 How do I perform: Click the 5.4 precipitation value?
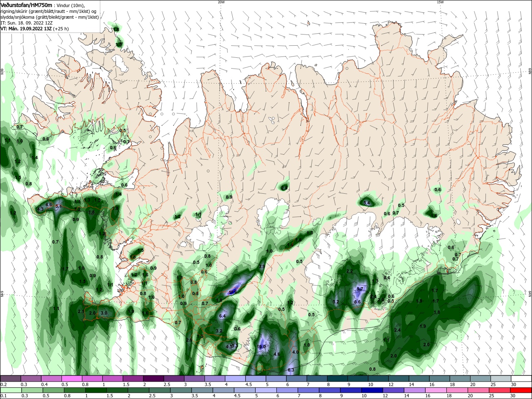point(367,203)
